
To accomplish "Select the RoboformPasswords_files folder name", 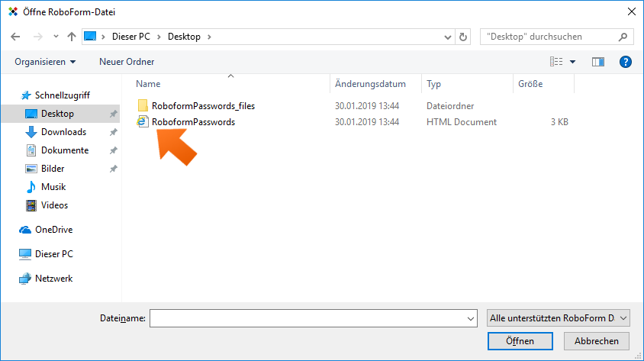I will (x=203, y=106).
